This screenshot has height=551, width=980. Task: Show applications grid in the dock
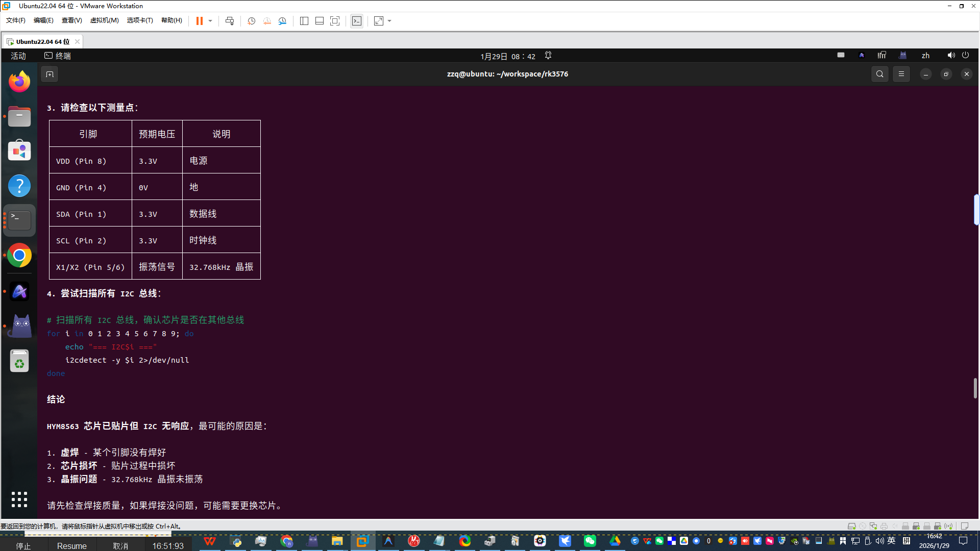19,499
